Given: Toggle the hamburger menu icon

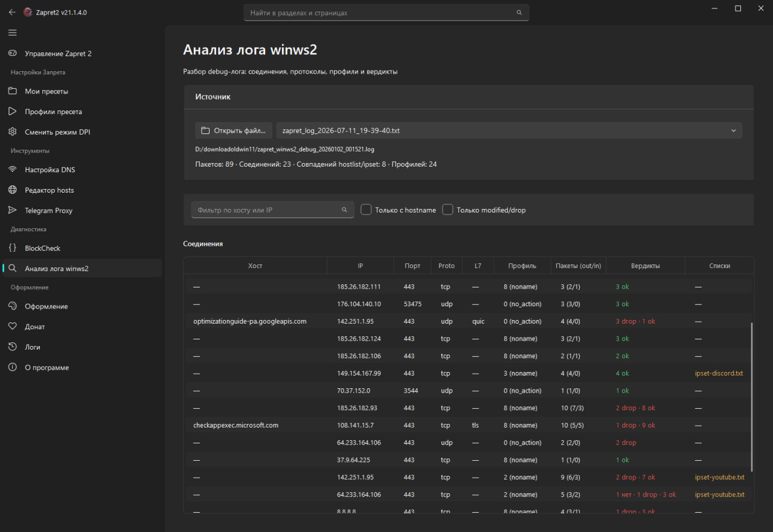Looking at the screenshot, I should point(12,33).
